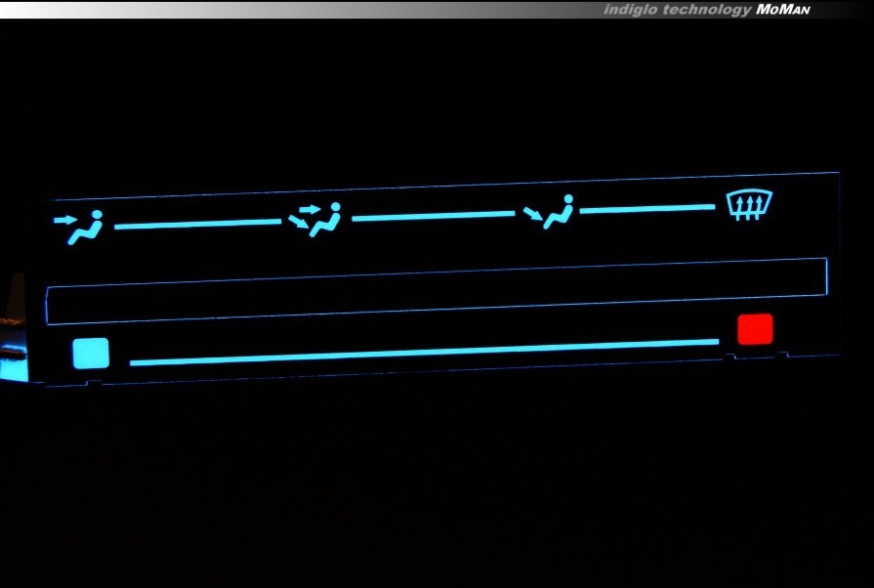Activate the windshield defrost icon
The height and width of the screenshot is (588, 874).
[750, 206]
